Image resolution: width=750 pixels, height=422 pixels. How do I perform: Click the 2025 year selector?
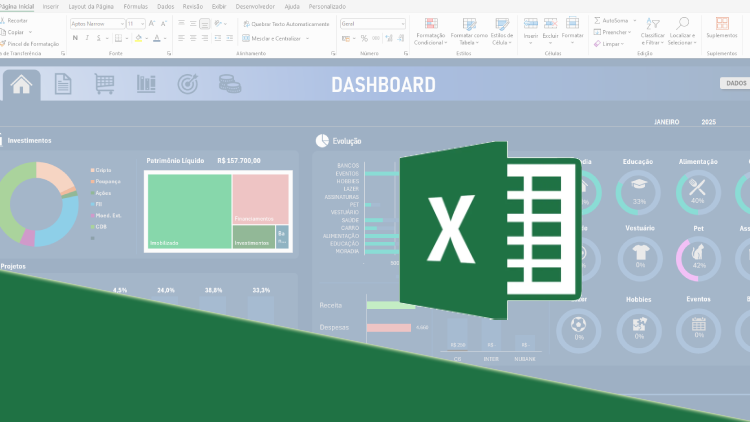[x=708, y=122]
